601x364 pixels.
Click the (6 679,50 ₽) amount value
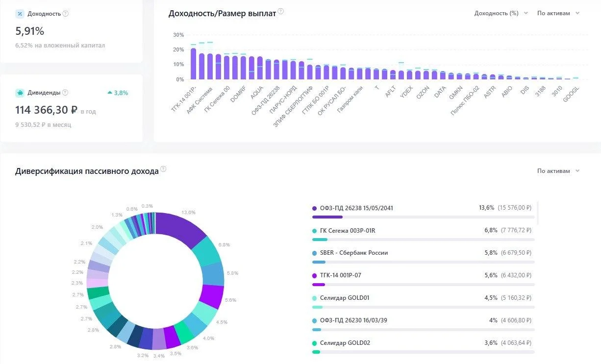click(516, 253)
